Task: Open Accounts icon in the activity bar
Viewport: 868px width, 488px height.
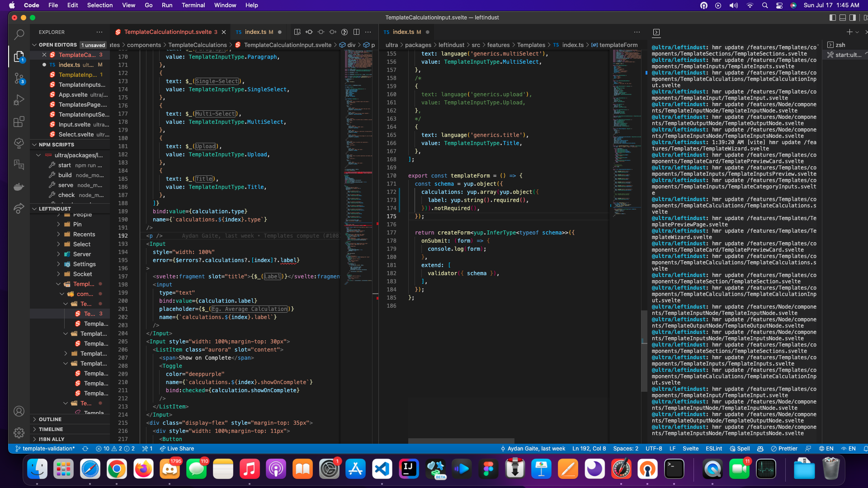Action: (x=19, y=411)
